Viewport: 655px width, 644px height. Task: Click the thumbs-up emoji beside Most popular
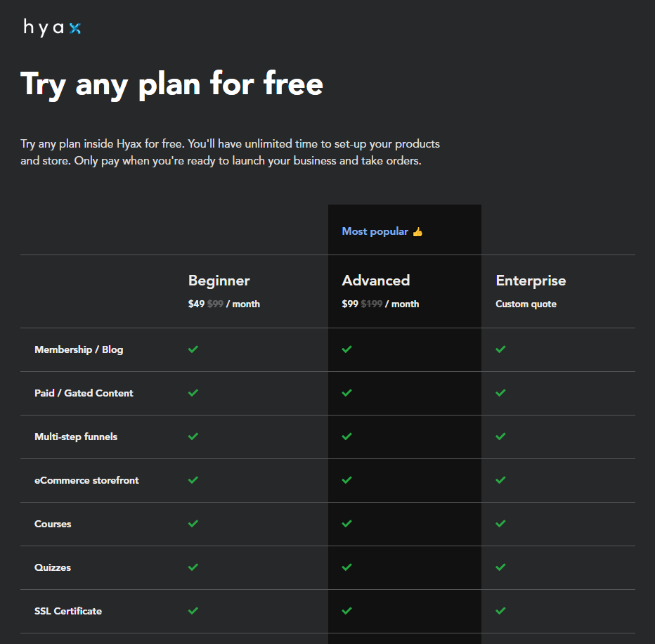click(x=417, y=231)
